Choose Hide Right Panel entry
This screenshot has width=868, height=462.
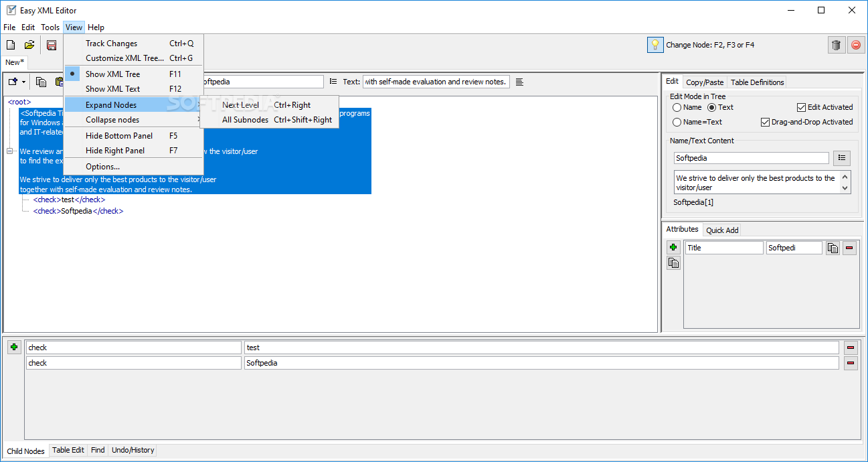pyautogui.click(x=133, y=151)
